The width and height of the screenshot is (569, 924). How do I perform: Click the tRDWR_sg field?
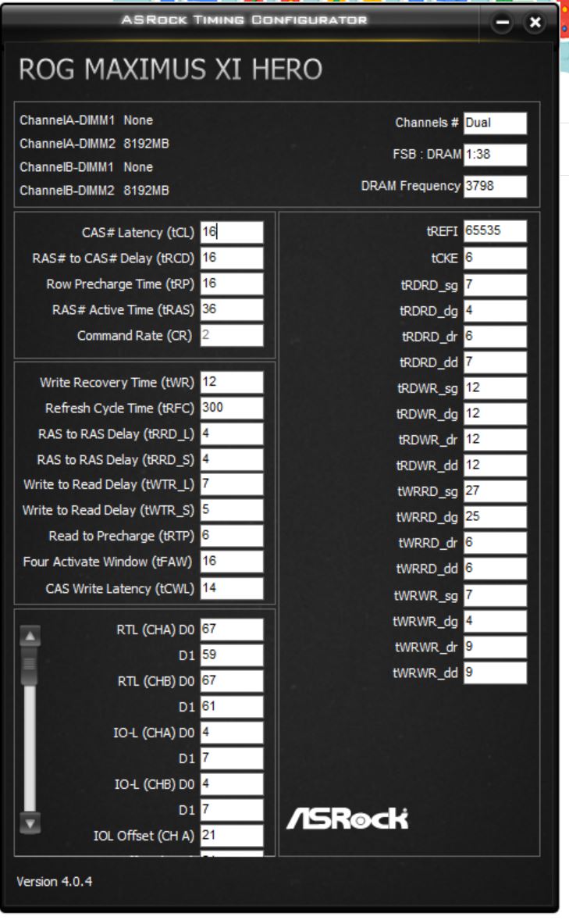click(x=495, y=388)
